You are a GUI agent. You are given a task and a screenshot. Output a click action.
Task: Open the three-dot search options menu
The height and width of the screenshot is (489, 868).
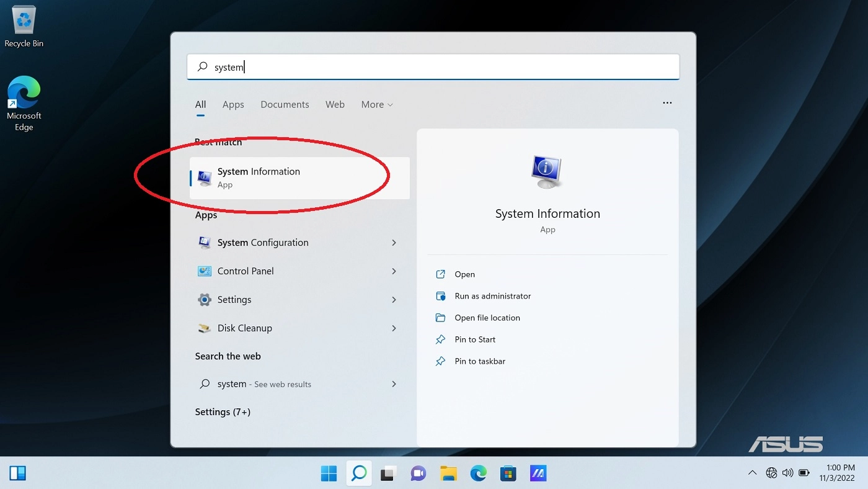[x=667, y=103]
